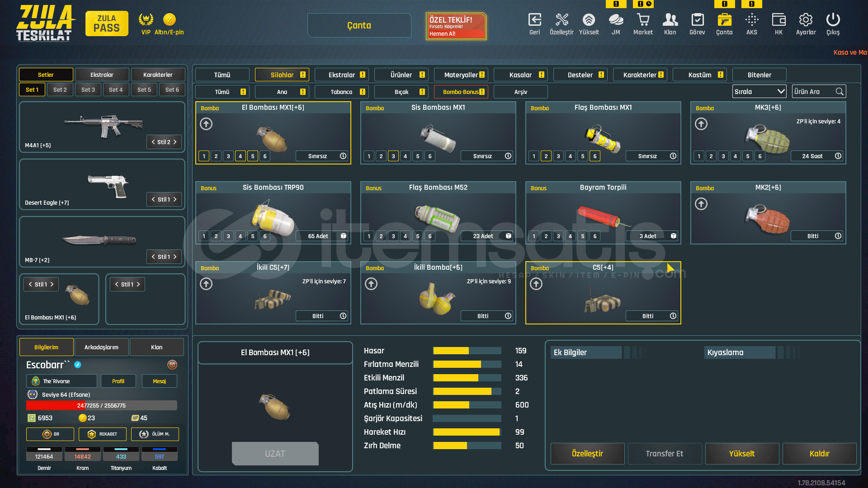Toggle set slot 4 on El Bombası MX1[+6] card
The height and width of the screenshot is (488, 868).
coord(241,156)
